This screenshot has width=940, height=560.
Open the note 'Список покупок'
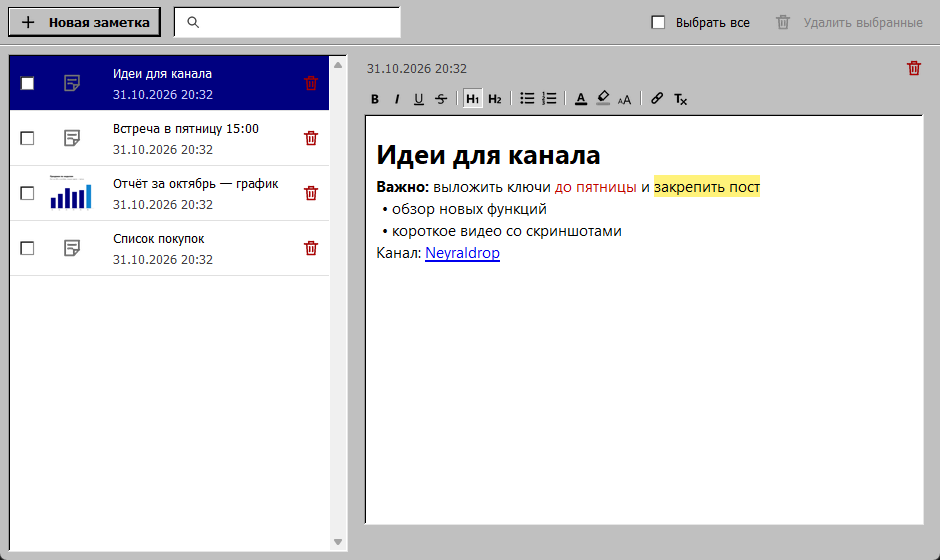[169, 248]
